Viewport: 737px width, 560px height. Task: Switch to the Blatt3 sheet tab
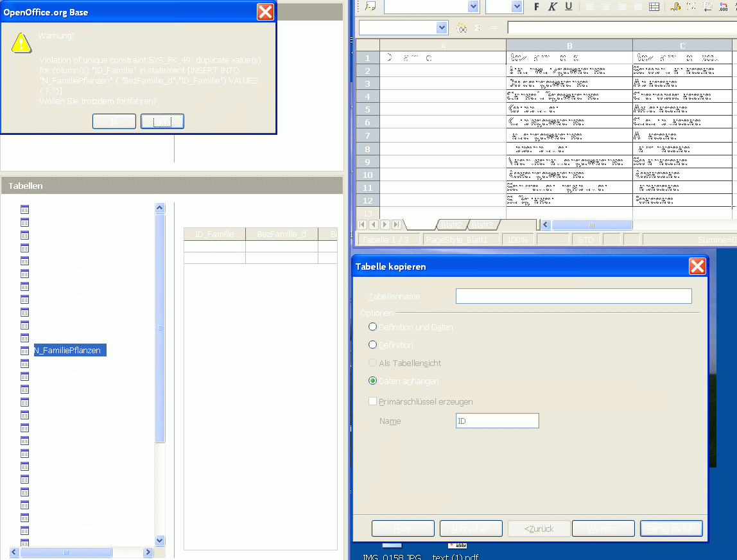pos(482,225)
